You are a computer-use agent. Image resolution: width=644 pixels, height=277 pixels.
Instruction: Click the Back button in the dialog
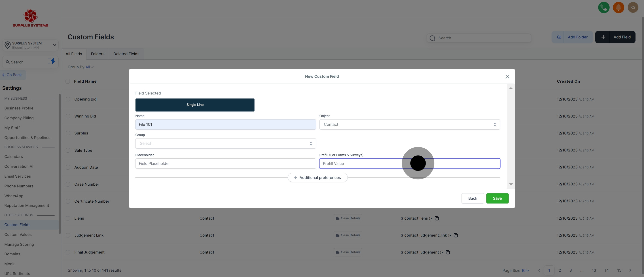point(472,198)
